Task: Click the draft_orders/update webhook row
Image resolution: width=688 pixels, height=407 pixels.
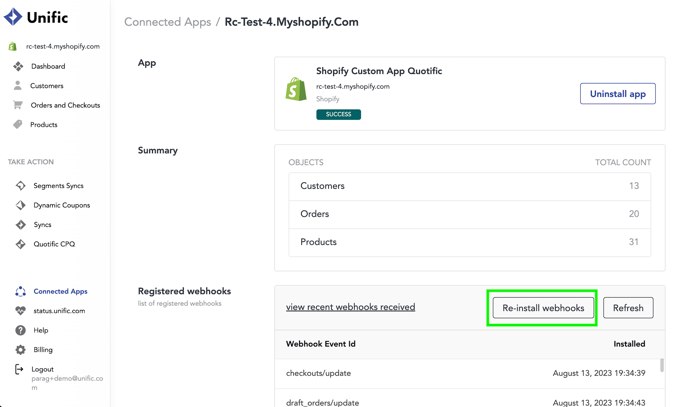Action: pyautogui.click(x=466, y=400)
